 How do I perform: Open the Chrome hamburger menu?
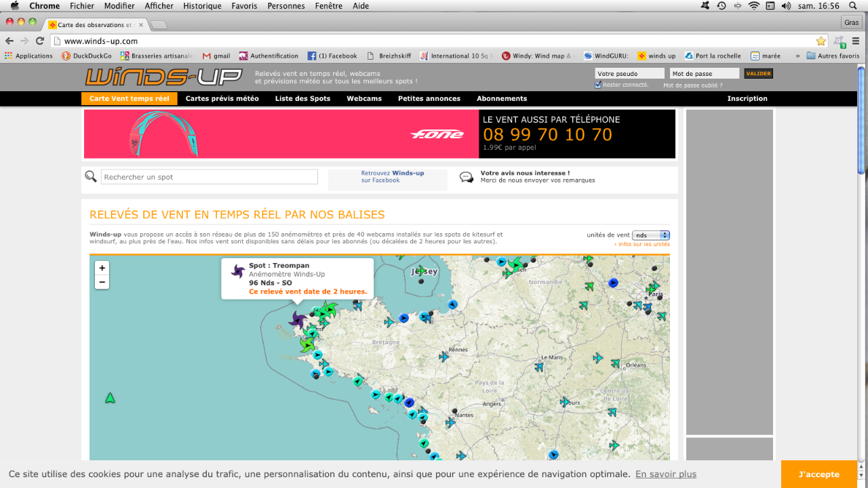[x=856, y=41]
